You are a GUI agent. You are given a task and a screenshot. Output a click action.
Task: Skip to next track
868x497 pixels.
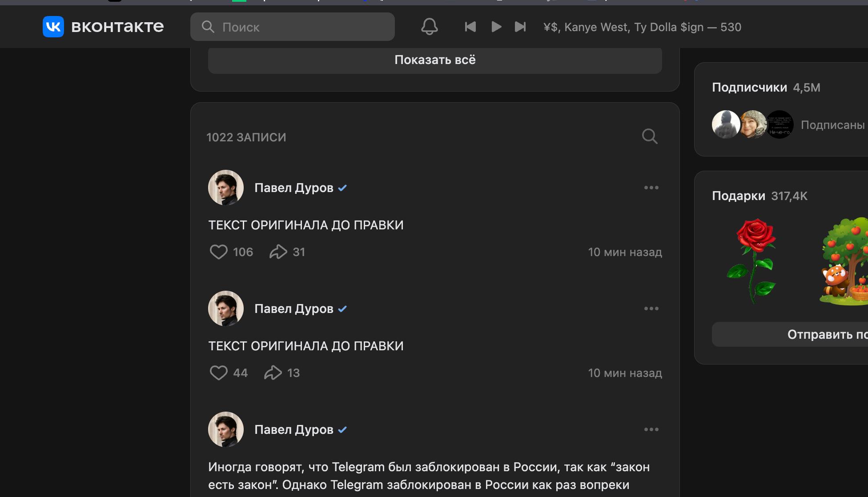[x=520, y=27]
